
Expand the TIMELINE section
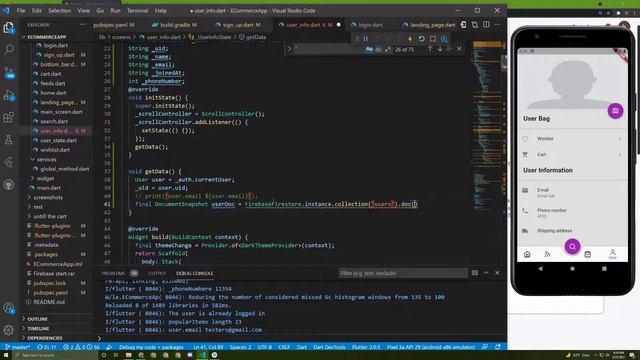[x=38, y=328]
